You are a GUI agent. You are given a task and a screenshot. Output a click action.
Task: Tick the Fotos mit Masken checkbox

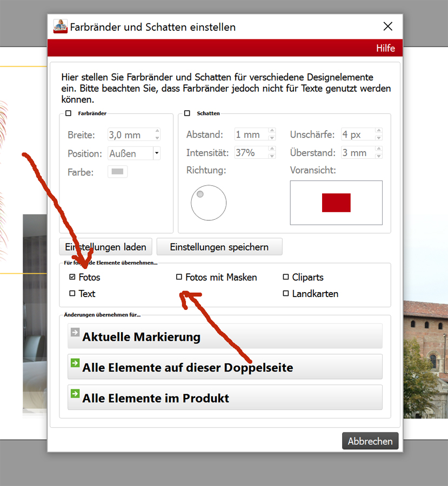[x=179, y=277]
